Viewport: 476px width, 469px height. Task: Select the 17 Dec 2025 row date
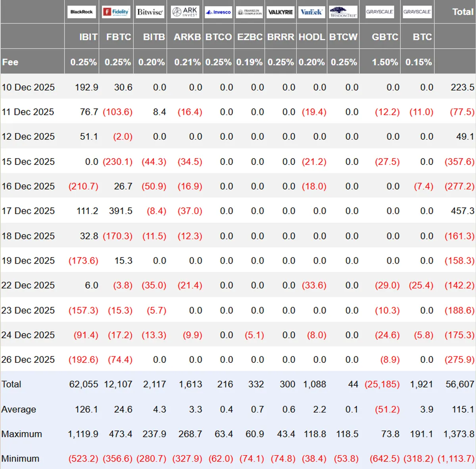(x=28, y=211)
